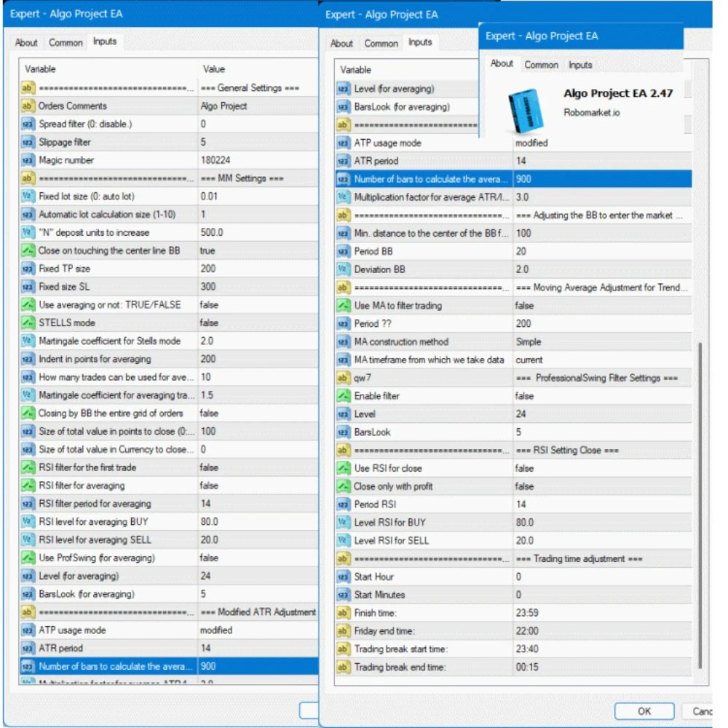
Task: Click the boolean icon next to Enable filter
Action: (343, 396)
